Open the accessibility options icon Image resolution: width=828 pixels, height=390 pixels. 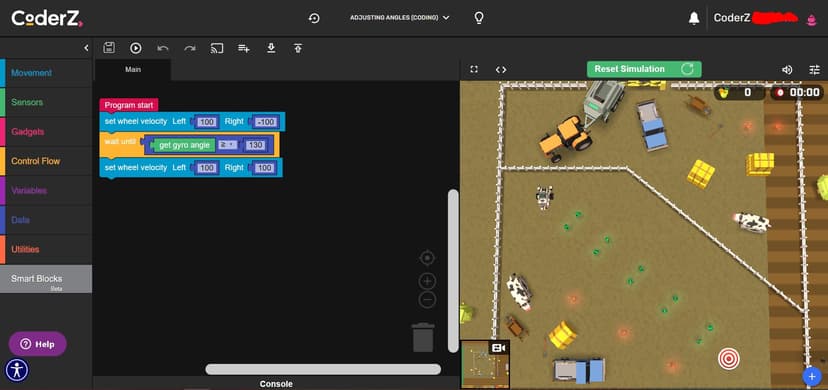point(17,370)
